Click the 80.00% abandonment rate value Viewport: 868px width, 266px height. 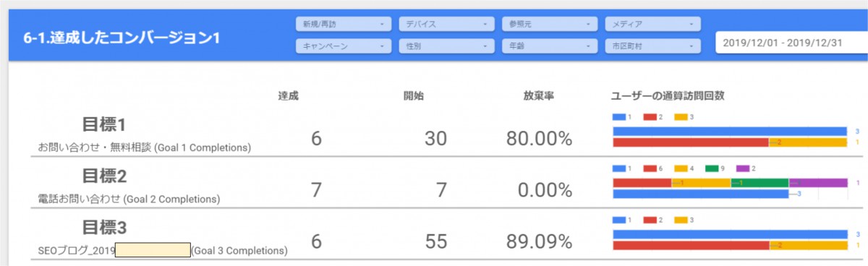pyautogui.click(x=539, y=139)
